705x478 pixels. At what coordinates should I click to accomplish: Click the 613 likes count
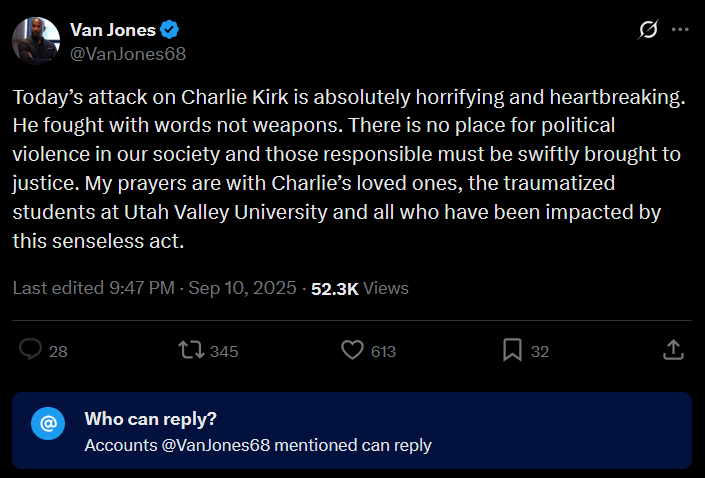[383, 351]
